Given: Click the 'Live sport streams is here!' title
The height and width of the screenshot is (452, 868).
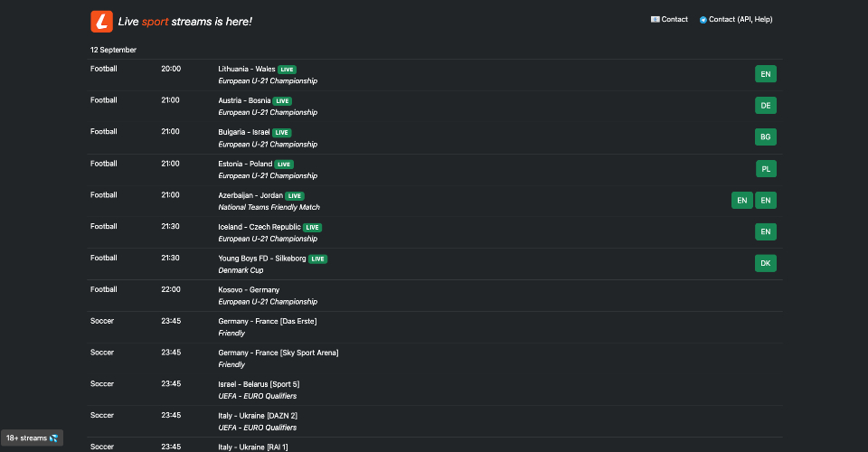Looking at the screenshot, I should [x=184, y=22].
